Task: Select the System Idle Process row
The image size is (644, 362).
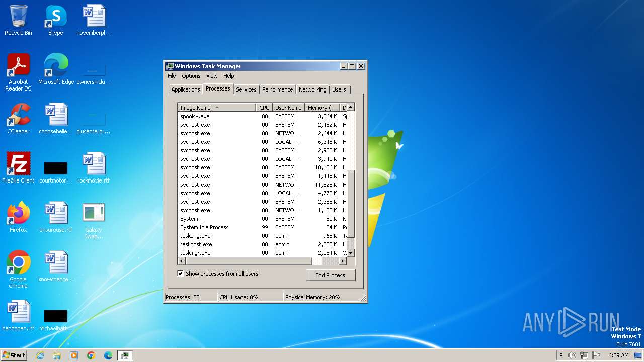Action: 262,227
